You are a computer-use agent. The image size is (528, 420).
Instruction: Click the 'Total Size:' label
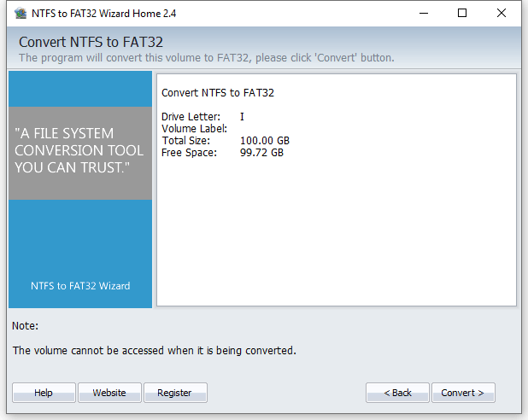click(186, 141)
